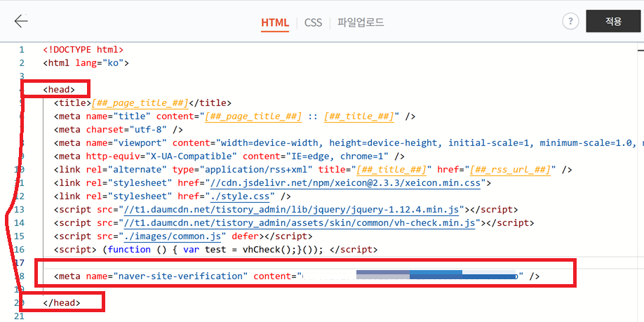Click the rss_url alternate link line
Viewport: 644px width, 322px height.
point(312,170)
